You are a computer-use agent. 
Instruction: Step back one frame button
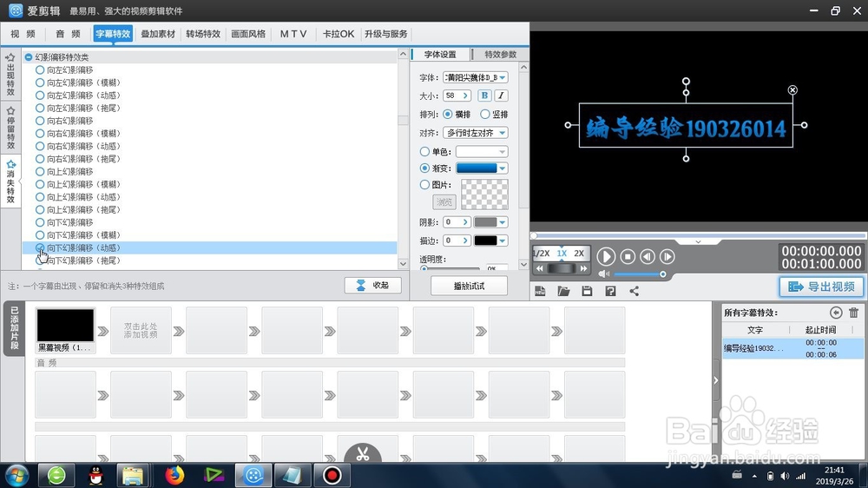pos(648,256)
